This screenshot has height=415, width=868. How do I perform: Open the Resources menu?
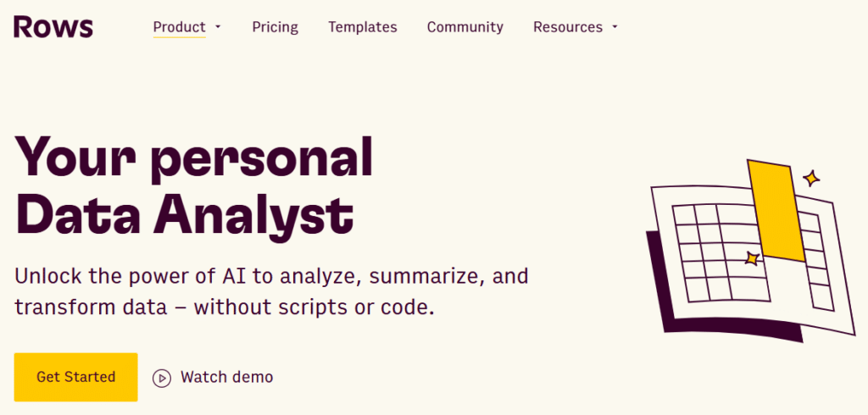[x=568, y=27]
